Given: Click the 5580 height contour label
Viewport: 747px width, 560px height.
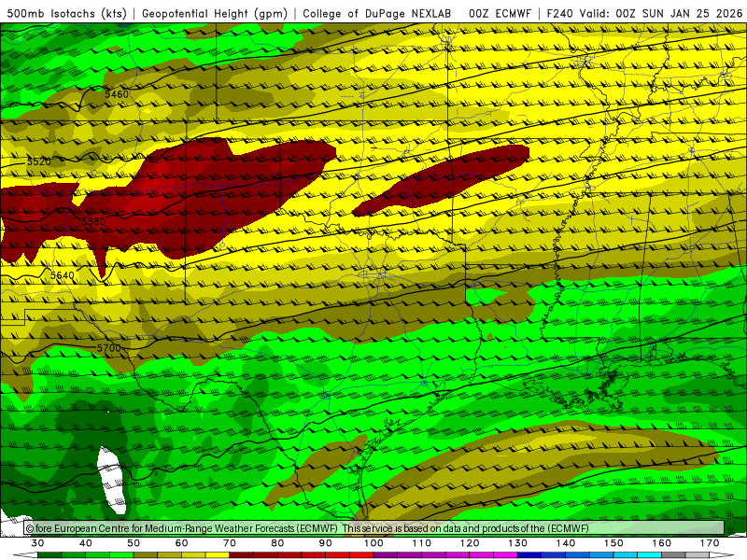Looking at the screenshot, I should pos(93,221).
